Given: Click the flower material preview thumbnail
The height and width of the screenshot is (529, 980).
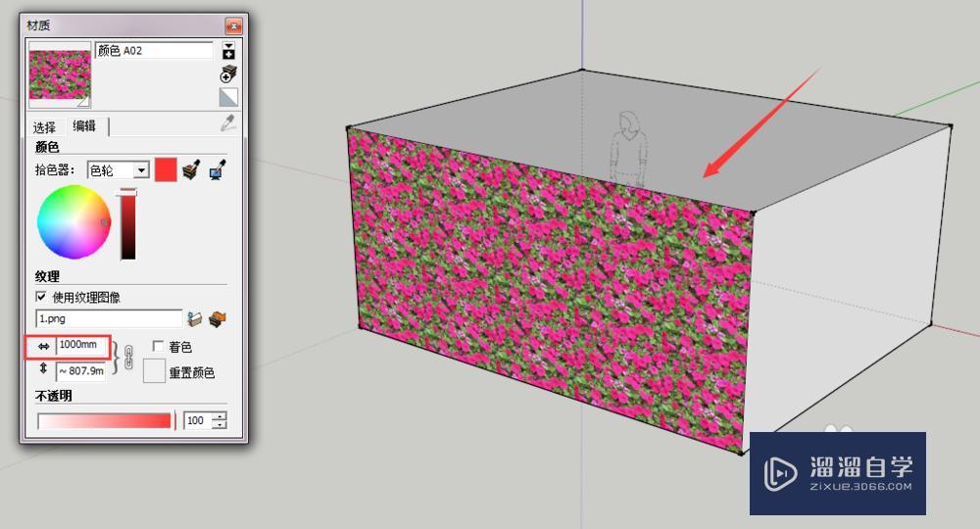Looking at the screenshot, I should point(60,75).
